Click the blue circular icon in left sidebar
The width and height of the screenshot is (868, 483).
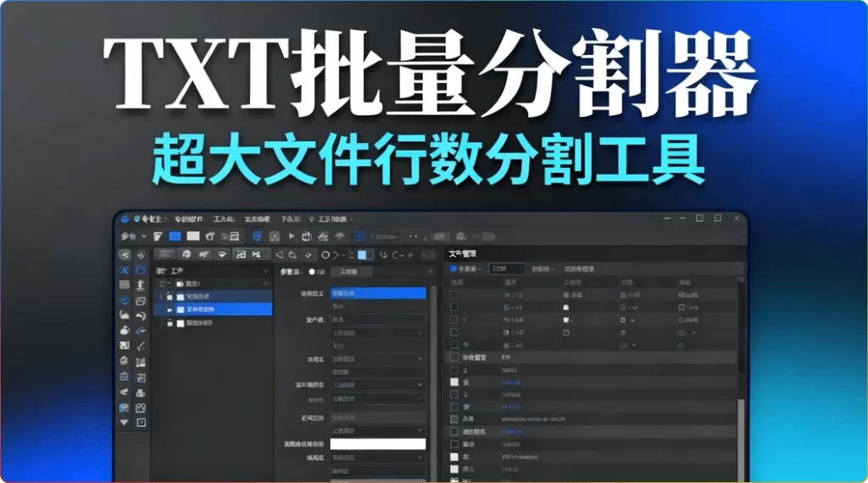click(x=125, y=301)
